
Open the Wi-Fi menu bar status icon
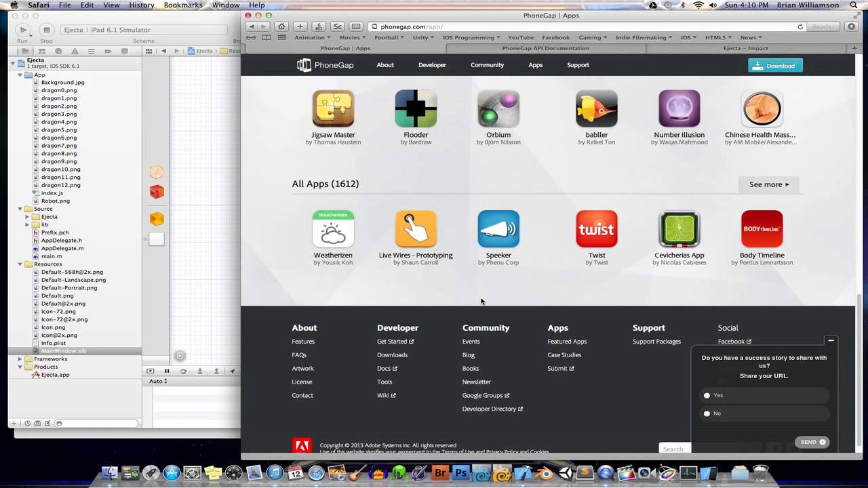pos(698,5)
